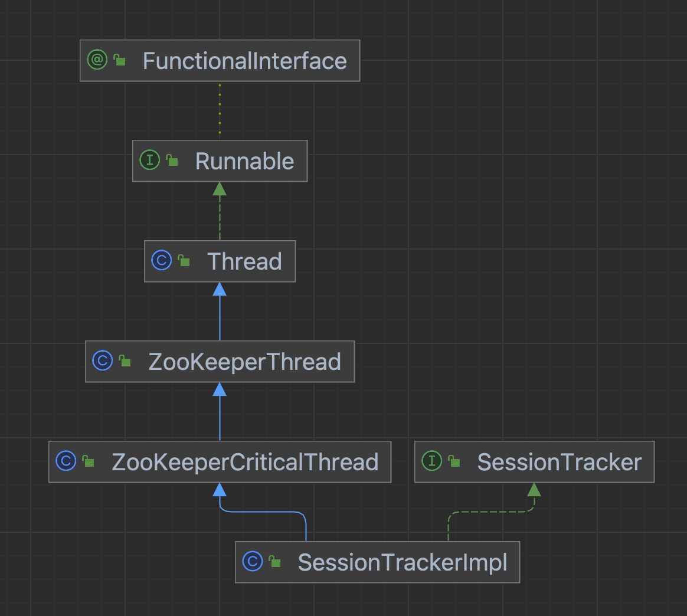Select the SessionTrackerImpl node label
687x616 pixels.
click(403, 562)
